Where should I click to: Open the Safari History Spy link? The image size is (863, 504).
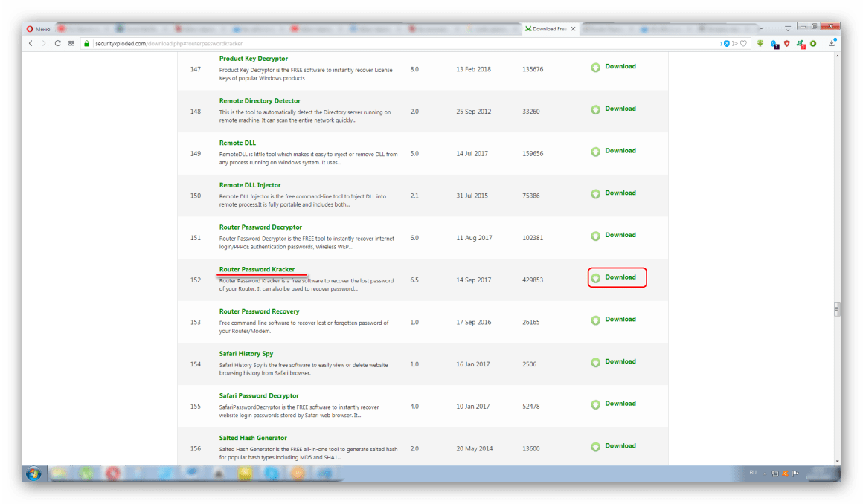tap(246, 354)
